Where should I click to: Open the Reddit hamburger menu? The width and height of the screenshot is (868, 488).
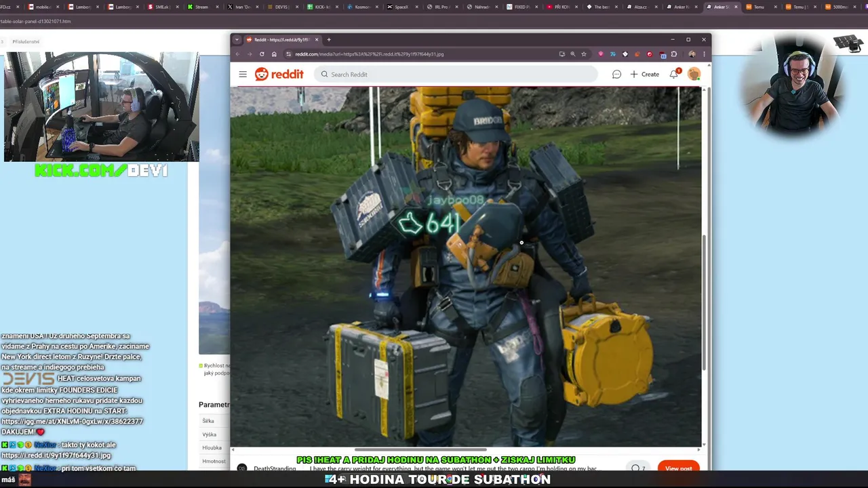point(243,75)
